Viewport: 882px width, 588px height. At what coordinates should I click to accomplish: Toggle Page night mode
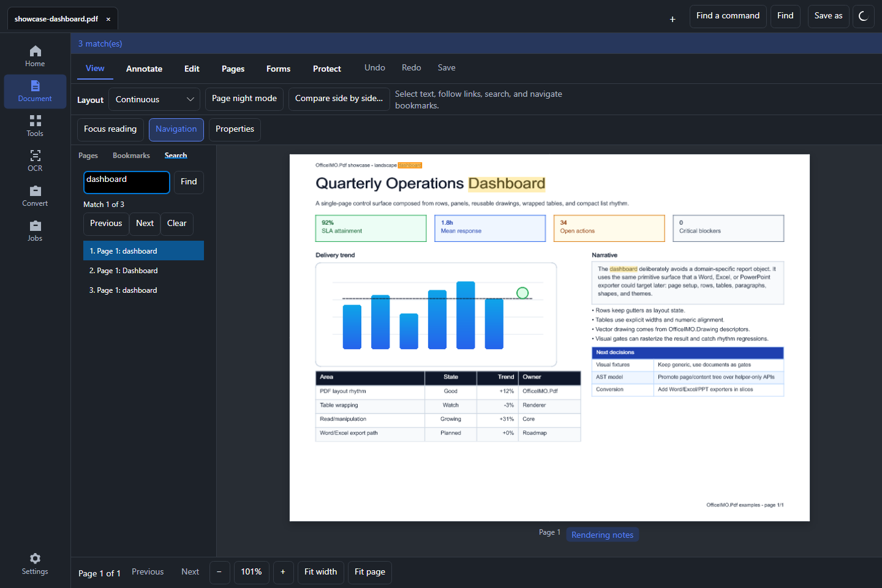(244, 99)
